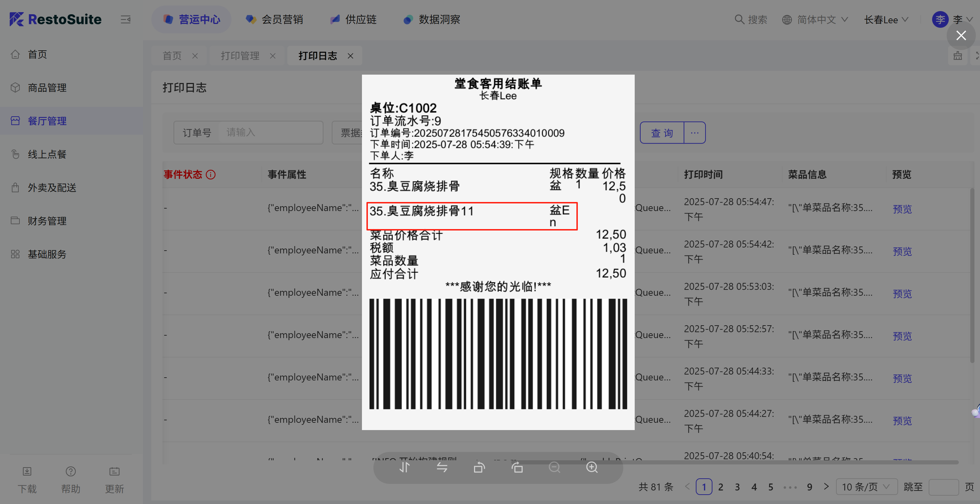This screenshot has width=980, height=504.
Task: Select the 首页 tab
Action: click(x=172, y=56)
